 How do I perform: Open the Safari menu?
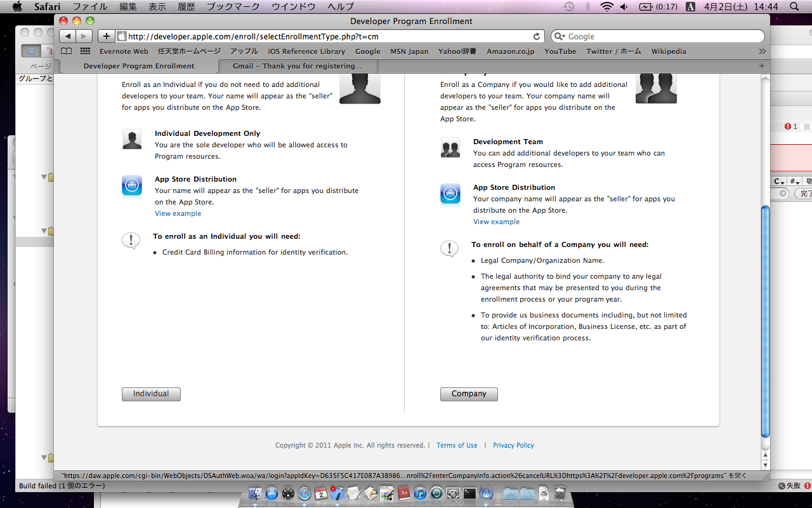(x=47, y=6)
